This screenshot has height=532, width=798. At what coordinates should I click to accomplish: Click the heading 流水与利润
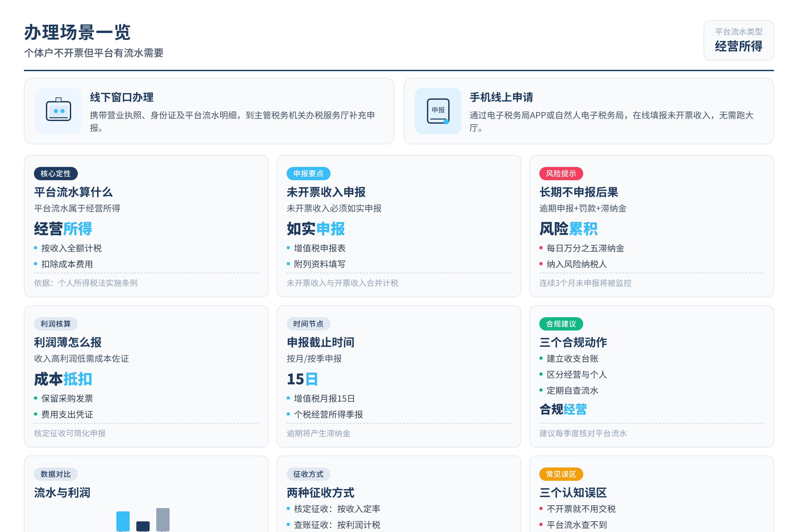click(x=62, y=493)
